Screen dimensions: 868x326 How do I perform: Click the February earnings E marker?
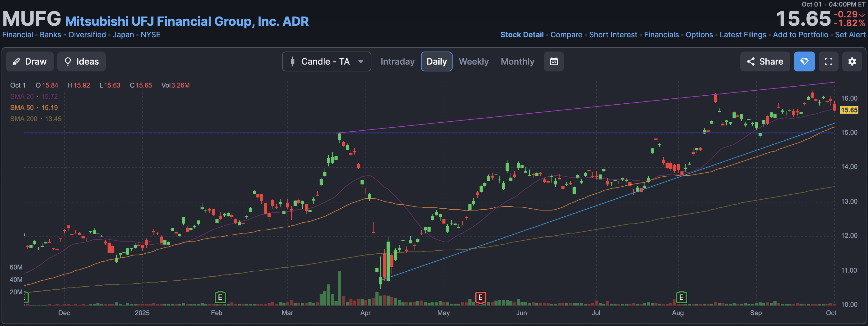pyautogui.click(x=220, y=297)
